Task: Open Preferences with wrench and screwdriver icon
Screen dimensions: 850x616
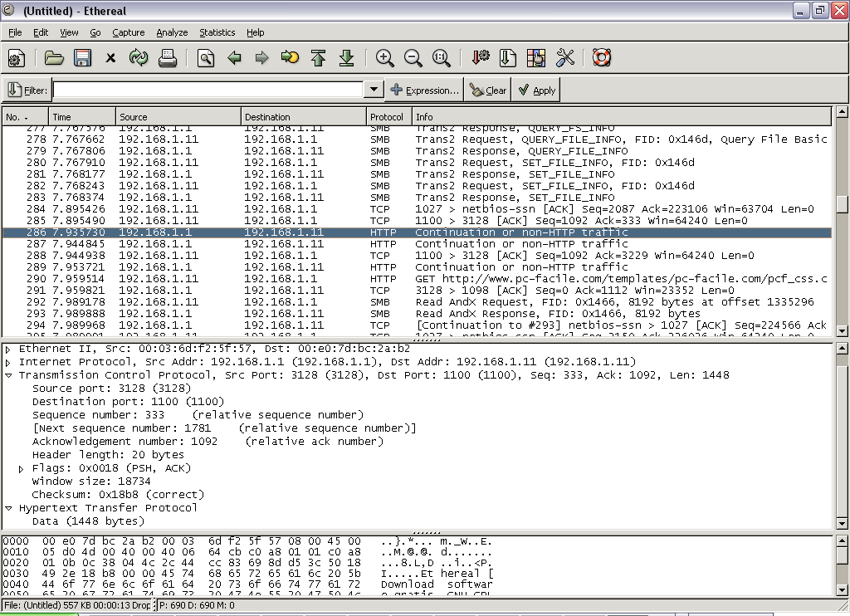Action: click(x=565, y=58)
